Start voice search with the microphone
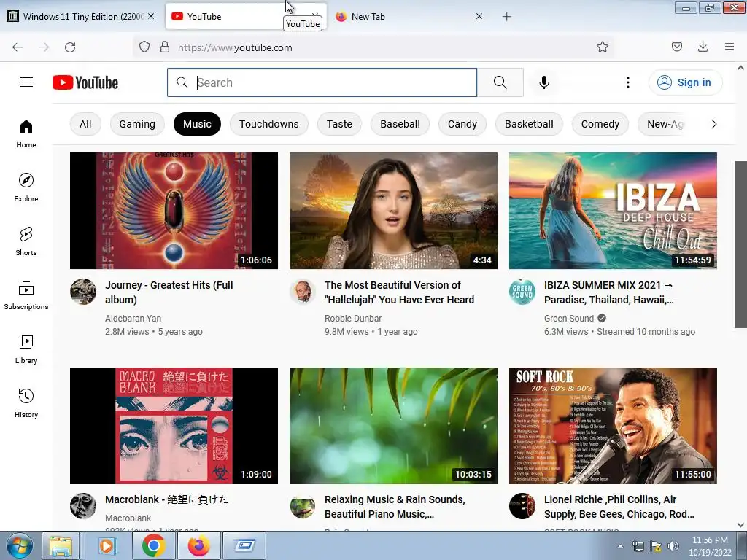This screenshot has width=747, height=560. (x=544, y=82)
